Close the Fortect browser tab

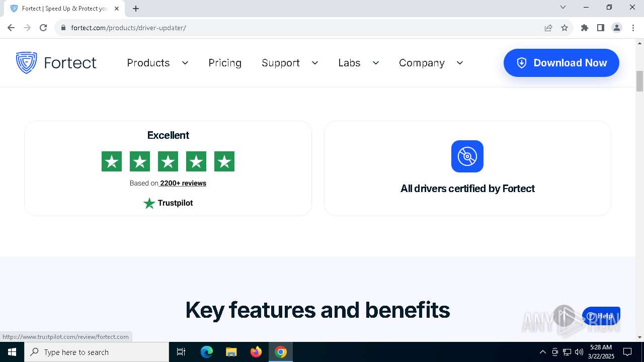pos(116,9)
